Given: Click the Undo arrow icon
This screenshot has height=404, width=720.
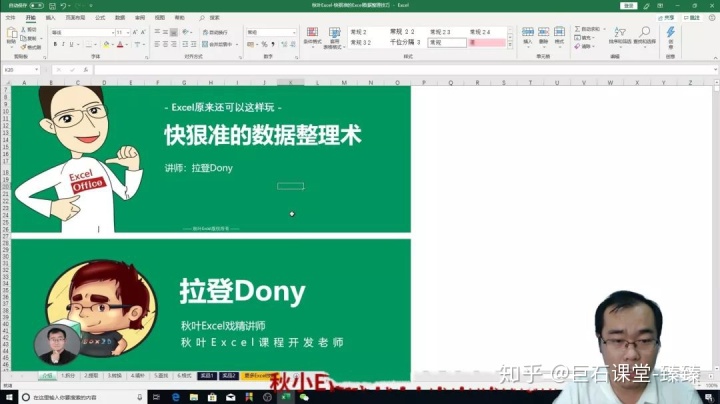Looking at the screenshot, I should 63,6.
